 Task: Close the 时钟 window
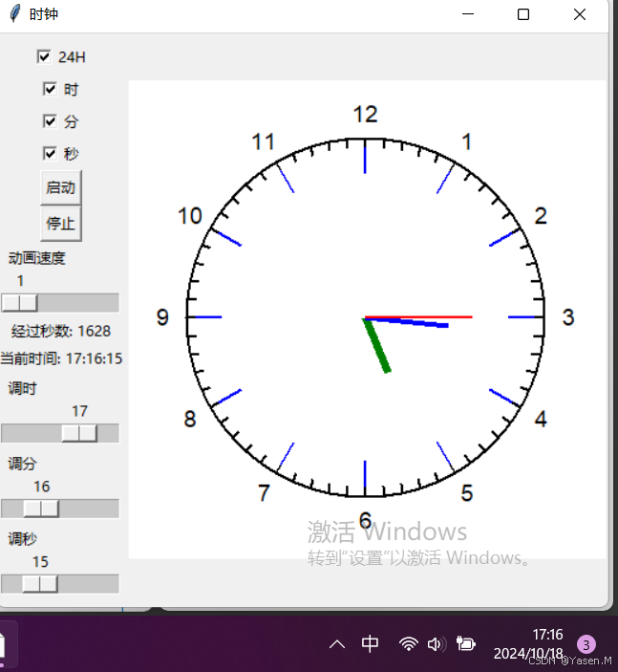pyautogui.click(x=580, y=14)
